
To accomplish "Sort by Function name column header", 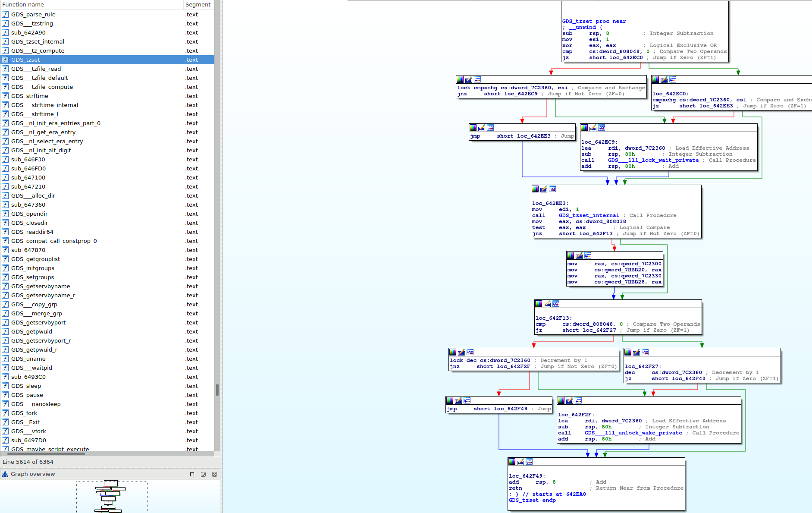I will (x=91, y=4).
